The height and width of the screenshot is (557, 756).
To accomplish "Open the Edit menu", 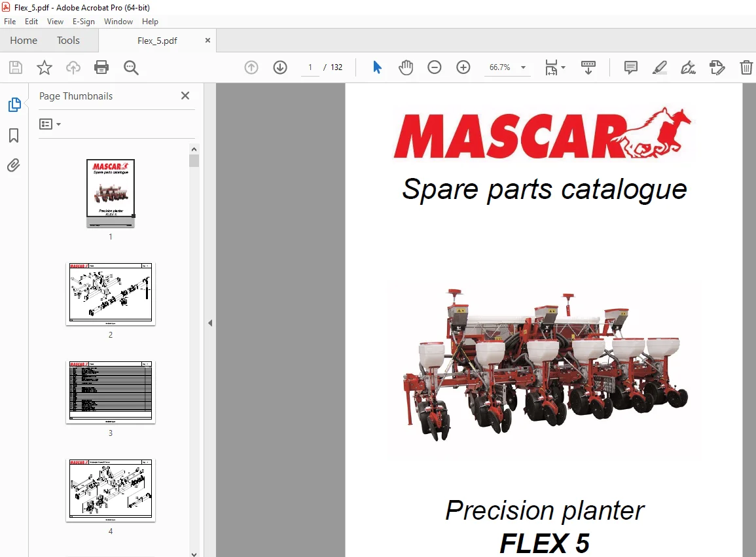I will coord(31,22).
